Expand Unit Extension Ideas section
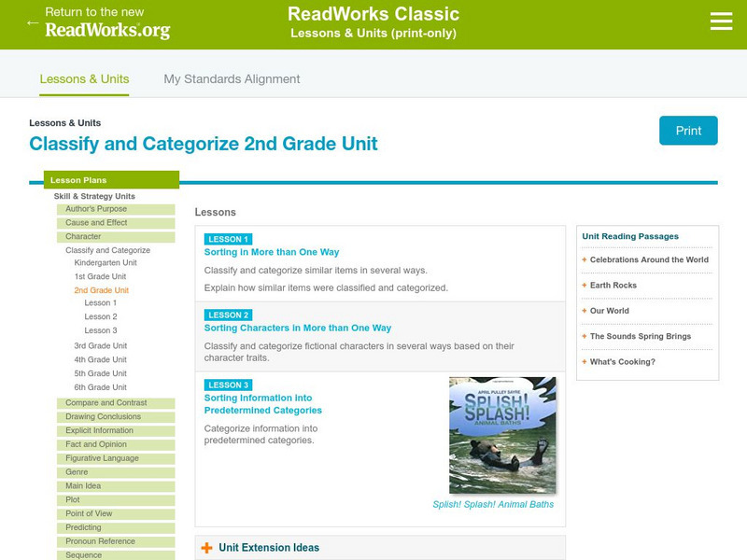The image size is (747, 560). 269,548
